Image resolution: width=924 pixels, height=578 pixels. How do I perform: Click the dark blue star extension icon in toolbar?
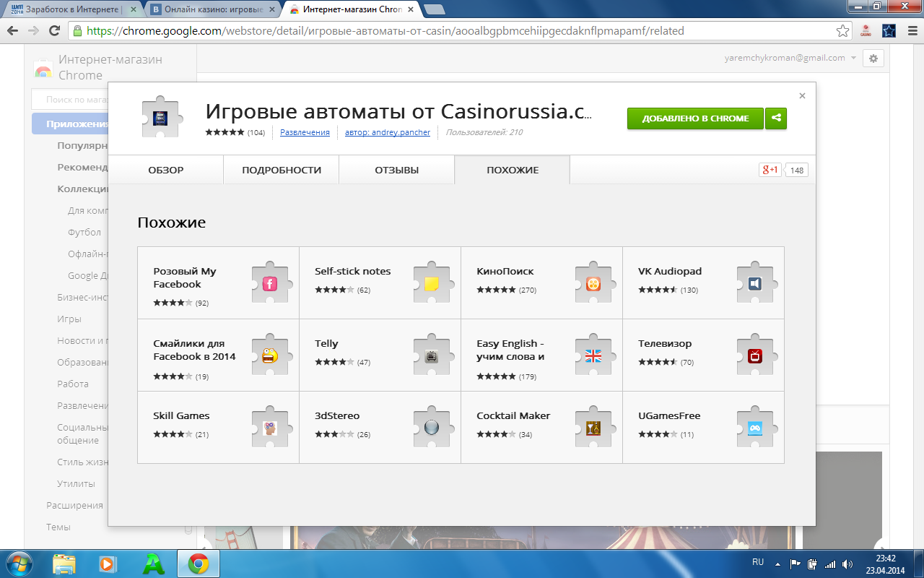click(889, 31)
